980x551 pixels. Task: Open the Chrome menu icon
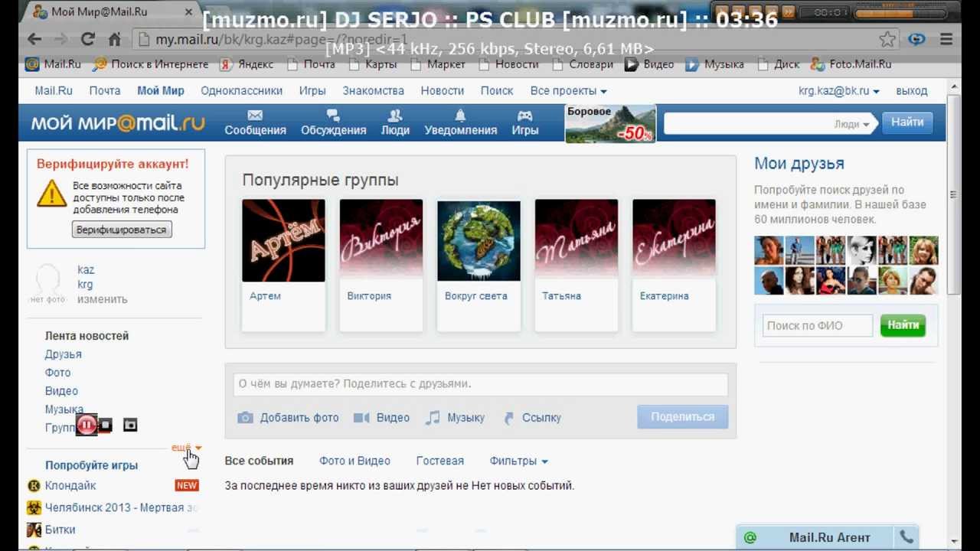[946, 39]
